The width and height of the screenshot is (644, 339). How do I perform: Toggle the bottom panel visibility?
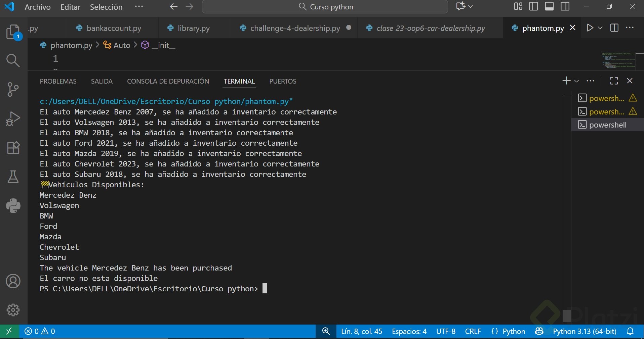pyautogui.click(x=550, y=6)
